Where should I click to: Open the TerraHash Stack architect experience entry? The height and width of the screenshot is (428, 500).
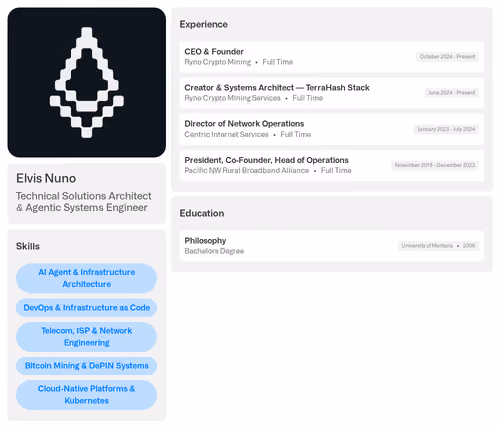click(x=332, y=93)
